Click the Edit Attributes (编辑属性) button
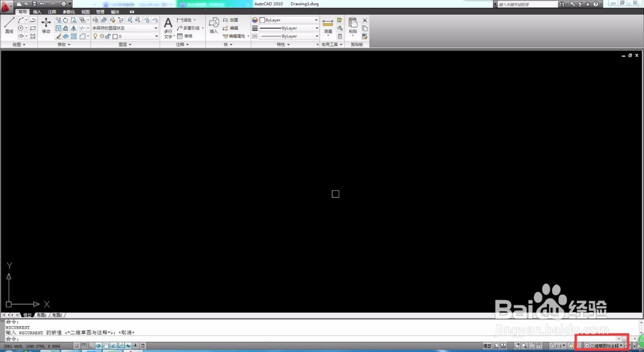The image size is (644, 352). (234, 36)
